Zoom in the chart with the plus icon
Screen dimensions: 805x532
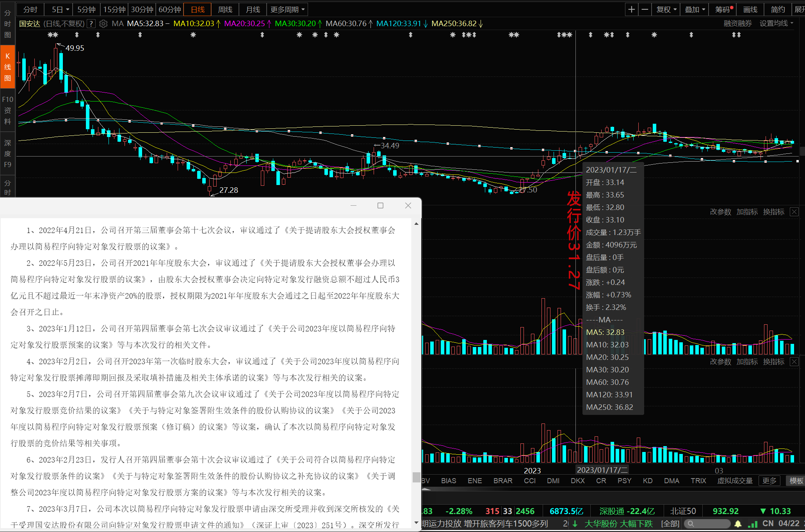pos(631,9)
